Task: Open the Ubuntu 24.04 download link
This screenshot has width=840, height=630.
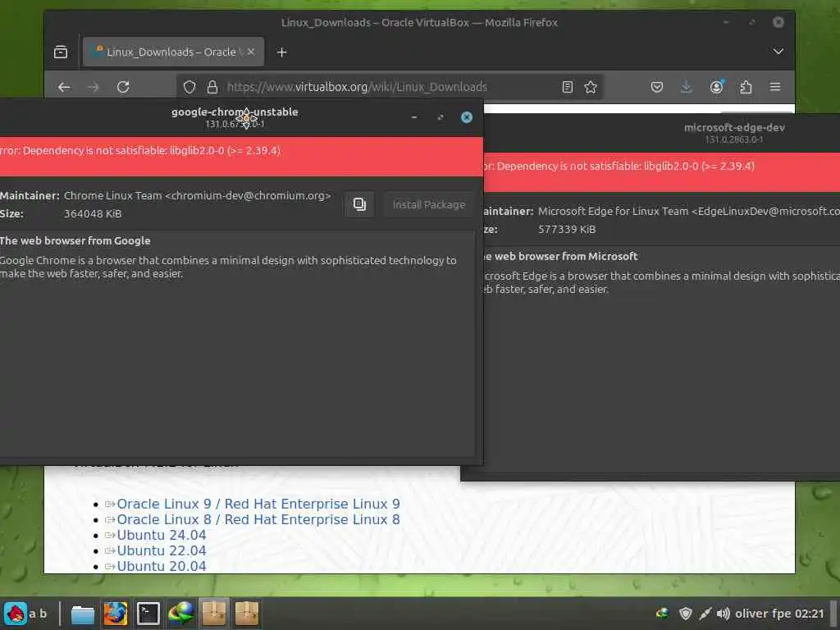Action: 162,535
